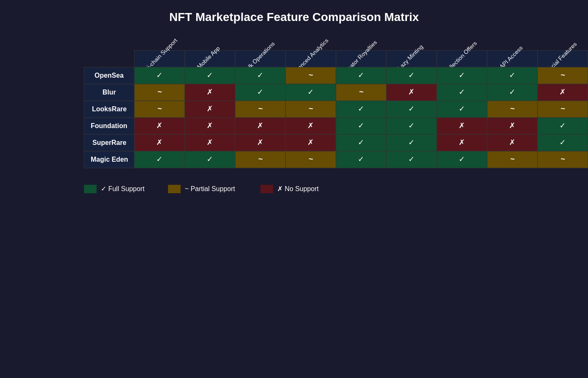Click Blur's Bulk Operations checkmark cell
This screenshot has width=588, height=378.
tap(260, 92)
